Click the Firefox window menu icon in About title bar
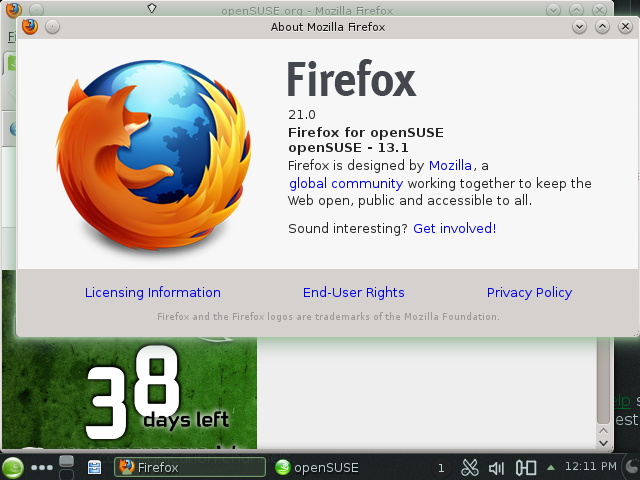640x480 pixels. pyautogui.click(x=30, y=27)
